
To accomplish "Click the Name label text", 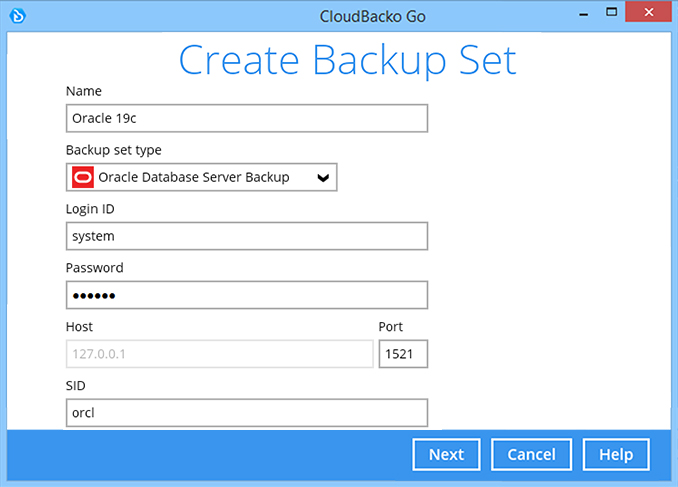I will [84, 91].
